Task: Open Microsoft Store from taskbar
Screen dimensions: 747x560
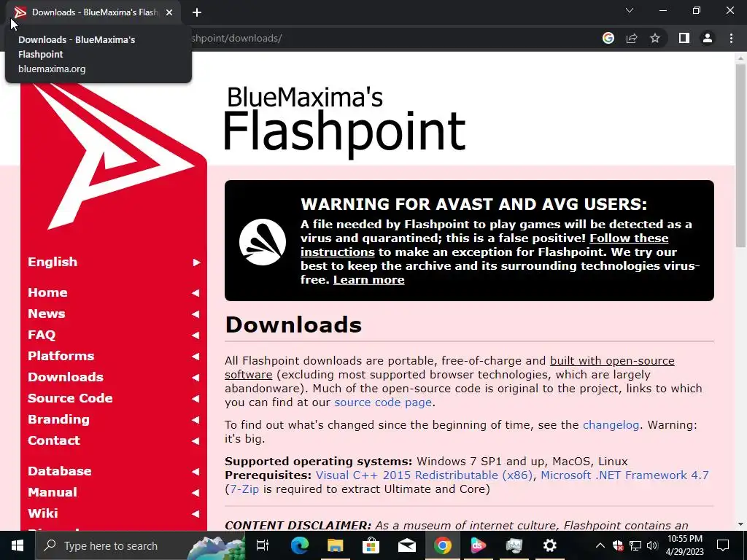Action: pos(371,545)
